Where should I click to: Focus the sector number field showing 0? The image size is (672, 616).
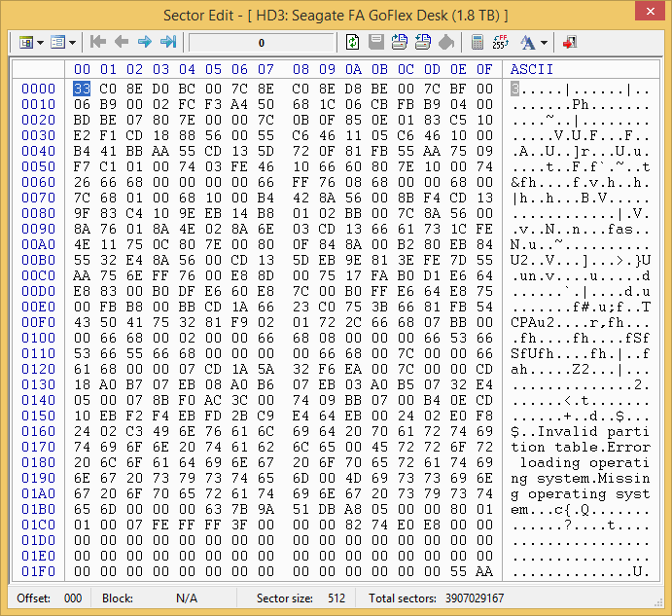(x=261, y=43)
